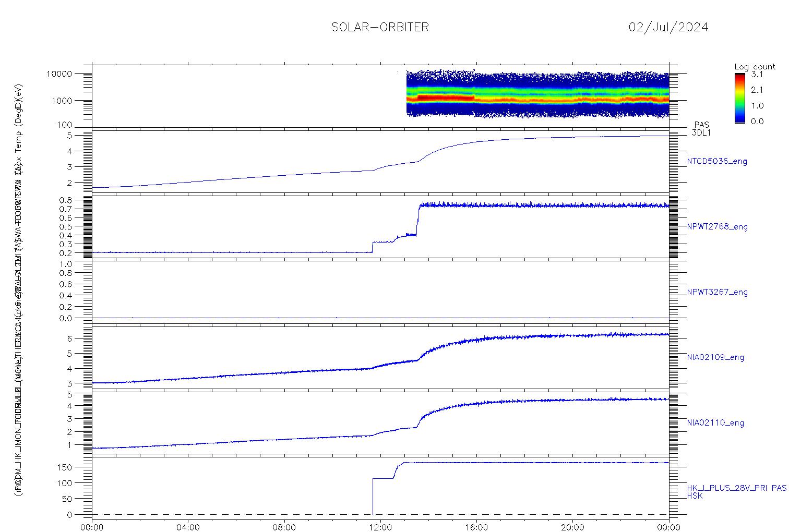Click the 12:00 time axis tick
Image resolution: width=789 pixels, height=532 pixels.
click(380, 527)
